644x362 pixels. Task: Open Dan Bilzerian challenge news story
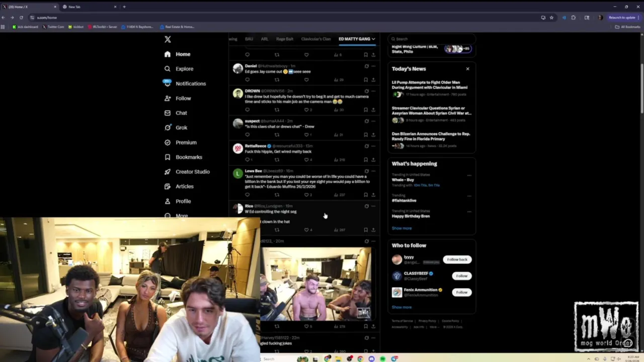tap(432, 140)
